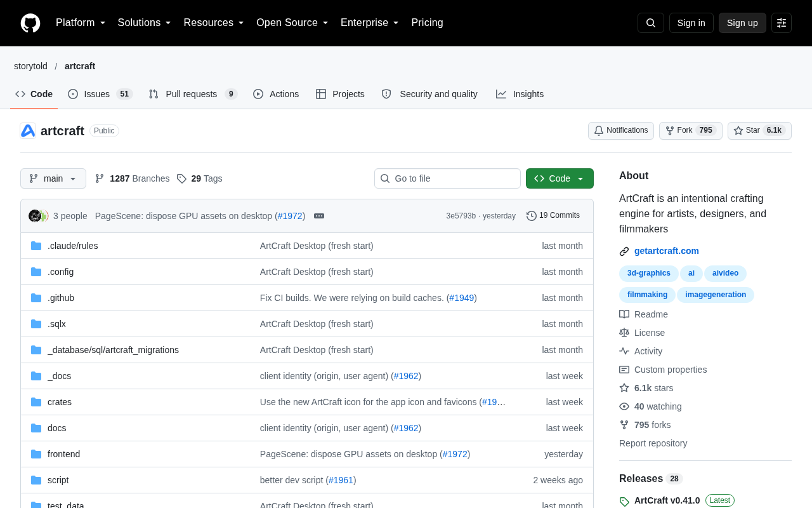
Task: Click the GitHub logo icon
Action: tap(30, 23)
